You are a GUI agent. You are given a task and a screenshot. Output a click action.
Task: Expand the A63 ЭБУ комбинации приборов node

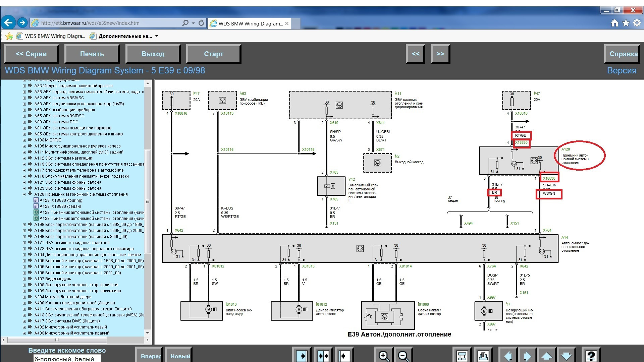click(24, 110)
